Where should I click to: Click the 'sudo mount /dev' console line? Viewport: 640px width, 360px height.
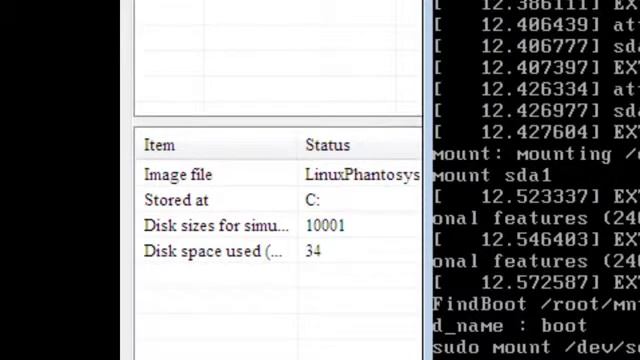[x=536, y=347]
